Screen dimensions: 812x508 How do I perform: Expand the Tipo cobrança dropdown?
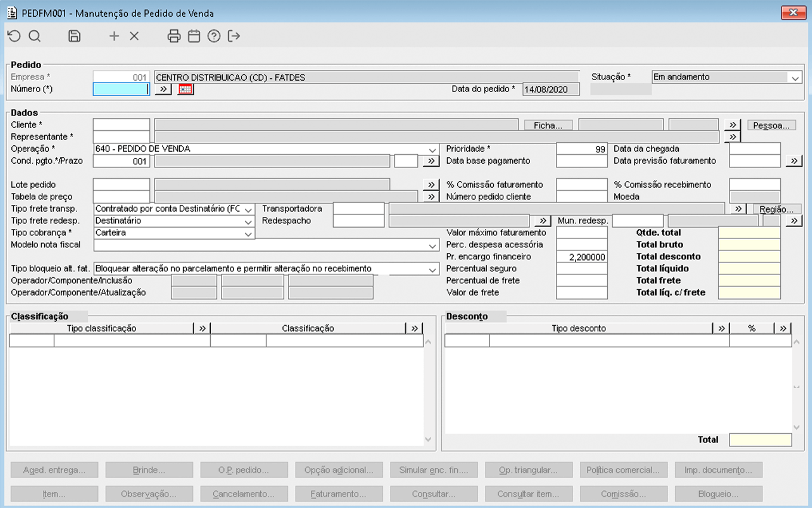point(248,234)
